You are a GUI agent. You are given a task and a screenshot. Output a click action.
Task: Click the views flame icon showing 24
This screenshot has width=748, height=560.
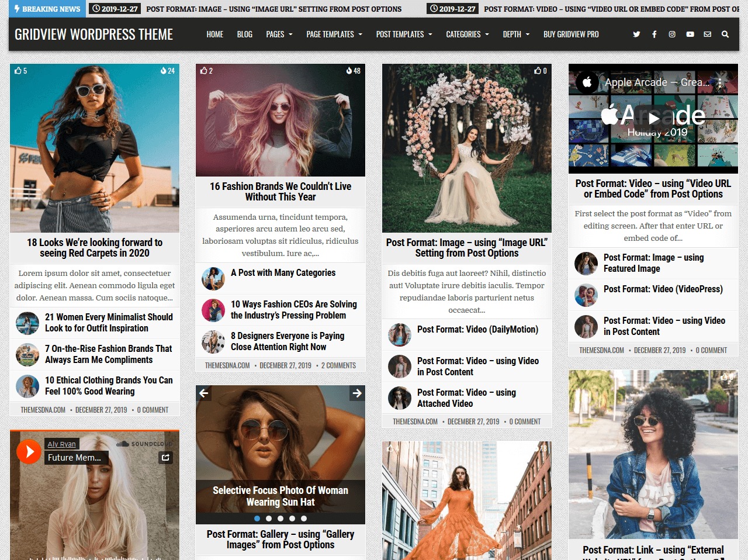pos(164,71)
